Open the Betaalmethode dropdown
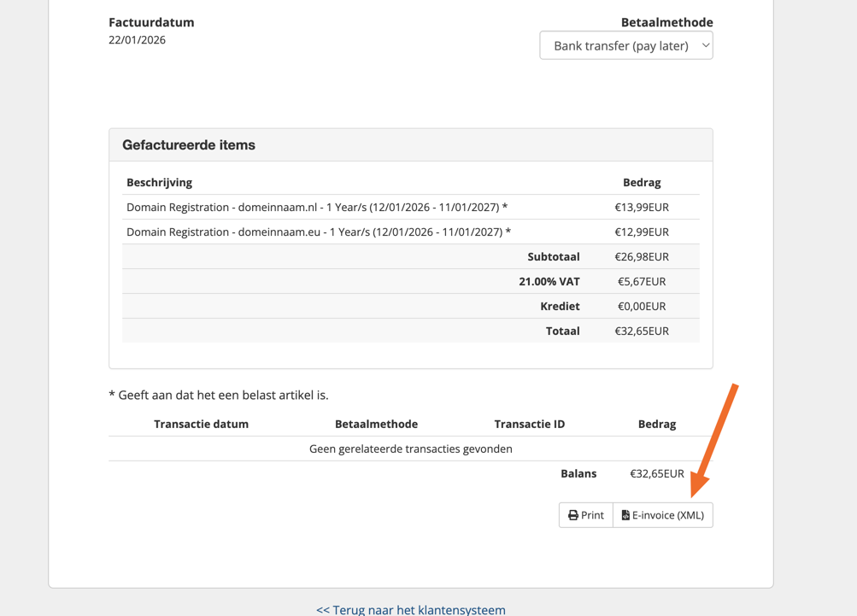Screen dimensions: 857x616 pyautogui.click(x=625, y=45)
